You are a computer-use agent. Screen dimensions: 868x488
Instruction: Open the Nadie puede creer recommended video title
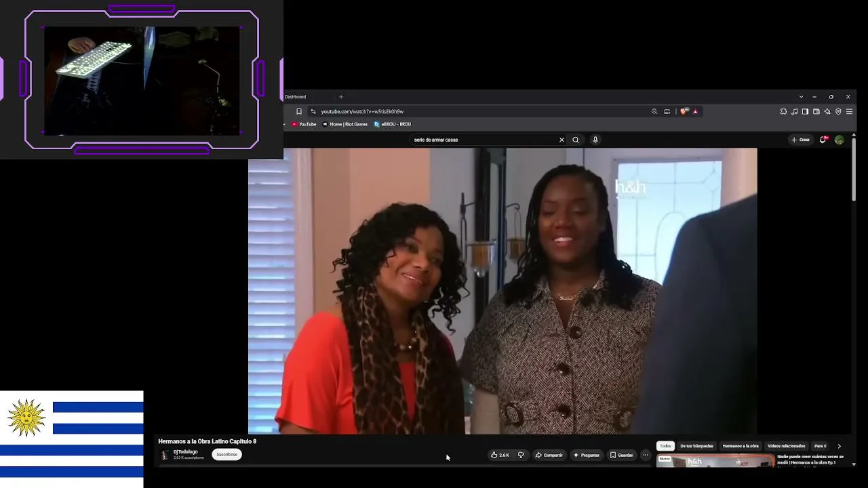tap(810, 460)
